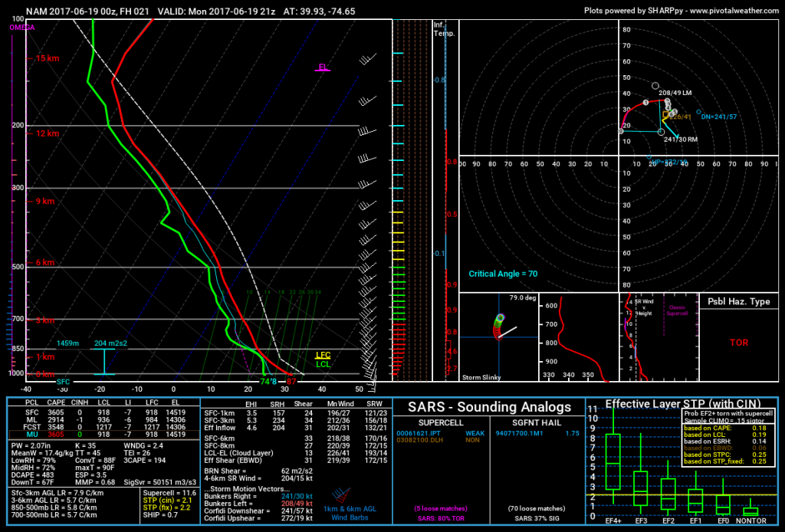785x532 pixels.
Task: Click the Critical Angle = 70 readout
Action: pyautogui.click(x=503, y=274)
